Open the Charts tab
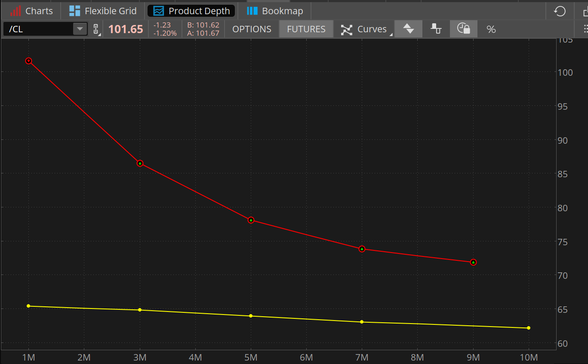This screenshot has width=588, height=364. pos(31,11)
